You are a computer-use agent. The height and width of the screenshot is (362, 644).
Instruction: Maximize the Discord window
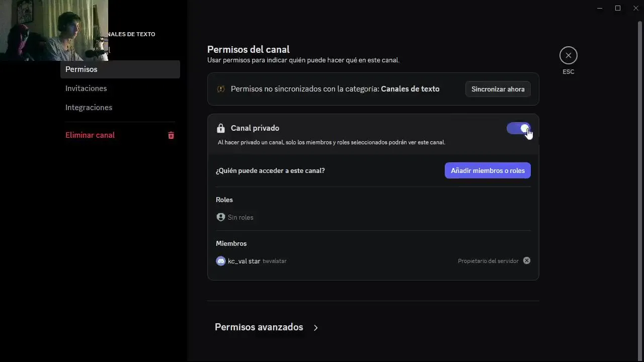coord(618,8)
